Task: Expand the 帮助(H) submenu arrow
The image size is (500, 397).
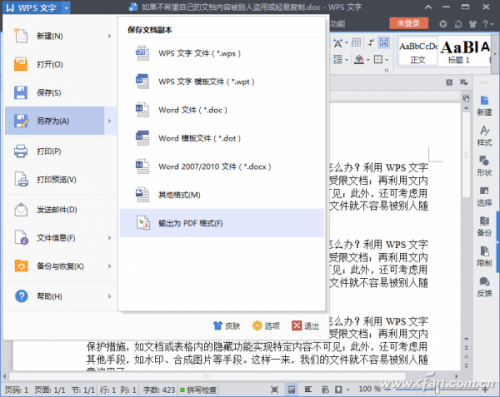Action: click(x=110, y=296)
